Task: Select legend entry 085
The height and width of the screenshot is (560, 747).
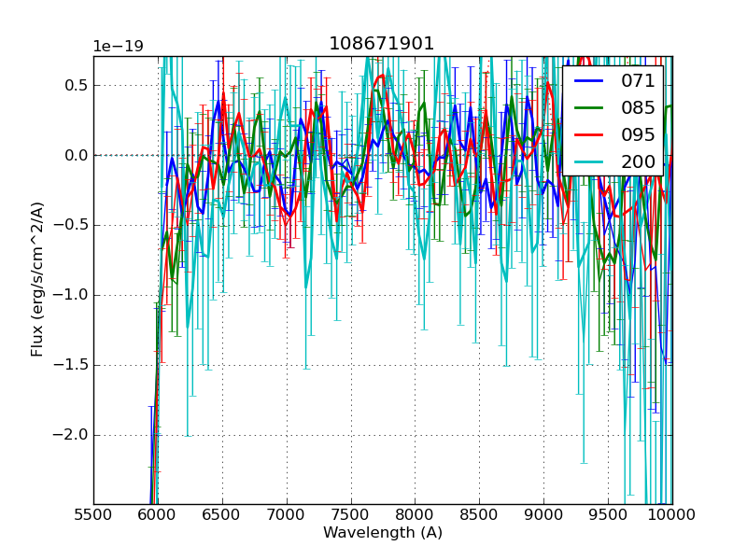Action: point(638,107)
